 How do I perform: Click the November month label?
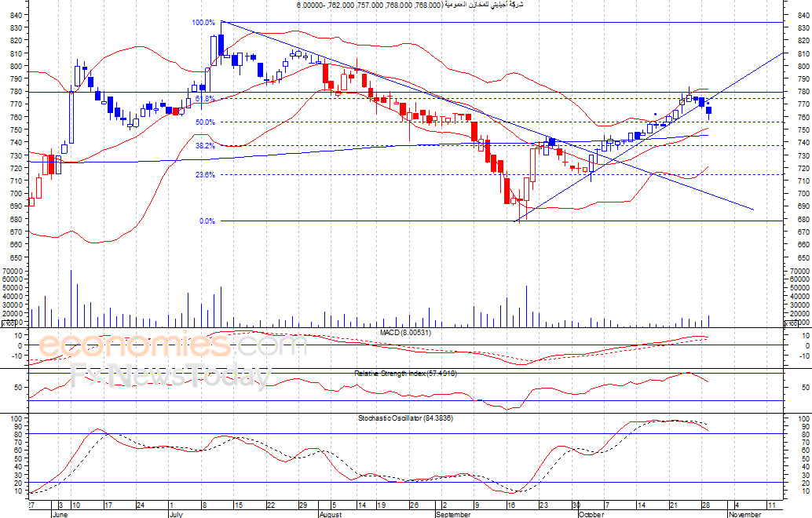[x=744, y=514]
